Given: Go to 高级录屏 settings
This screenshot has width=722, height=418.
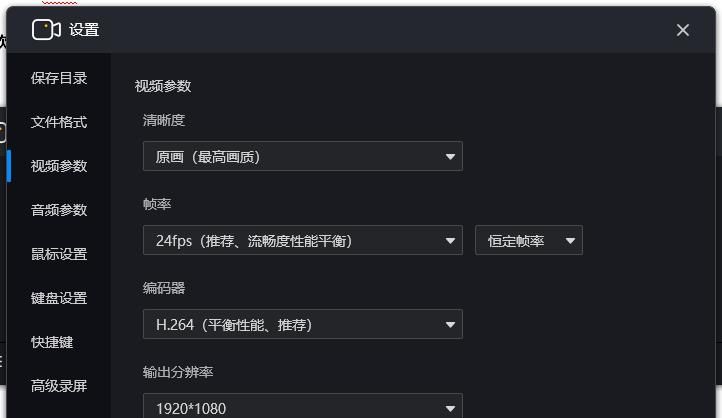Looking at the screenshot, I should pos(59,386).
